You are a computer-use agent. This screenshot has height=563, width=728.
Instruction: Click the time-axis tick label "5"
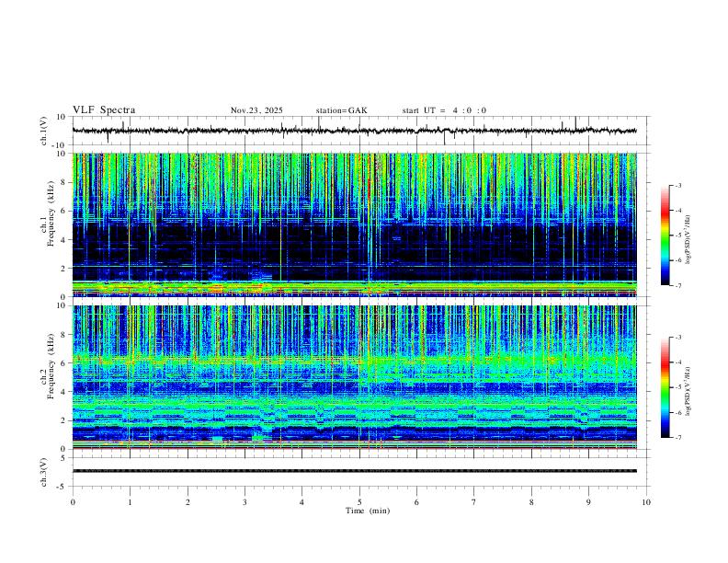(359, 502)
